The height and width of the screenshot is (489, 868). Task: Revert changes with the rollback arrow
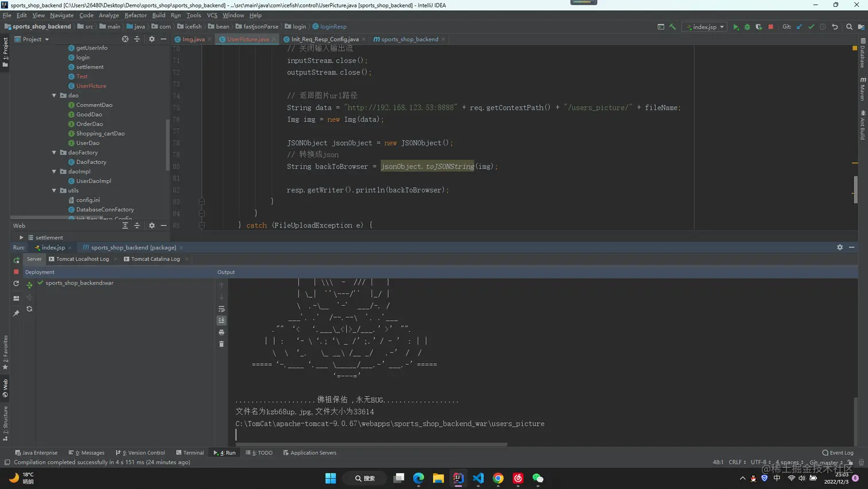tap(835, 27)
